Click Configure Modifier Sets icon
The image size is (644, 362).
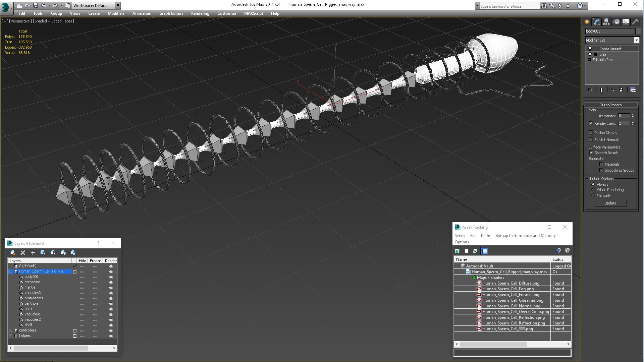pyautogui.click(x=633, y=90)
